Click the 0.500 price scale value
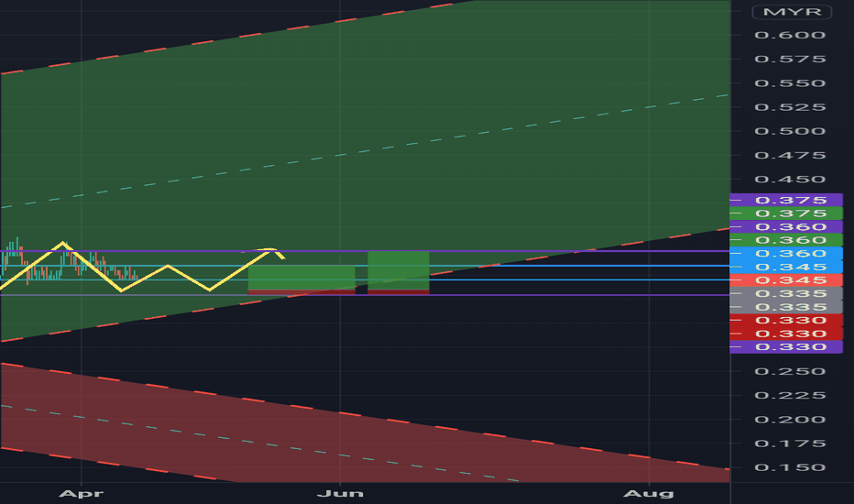 coord(790,131)
